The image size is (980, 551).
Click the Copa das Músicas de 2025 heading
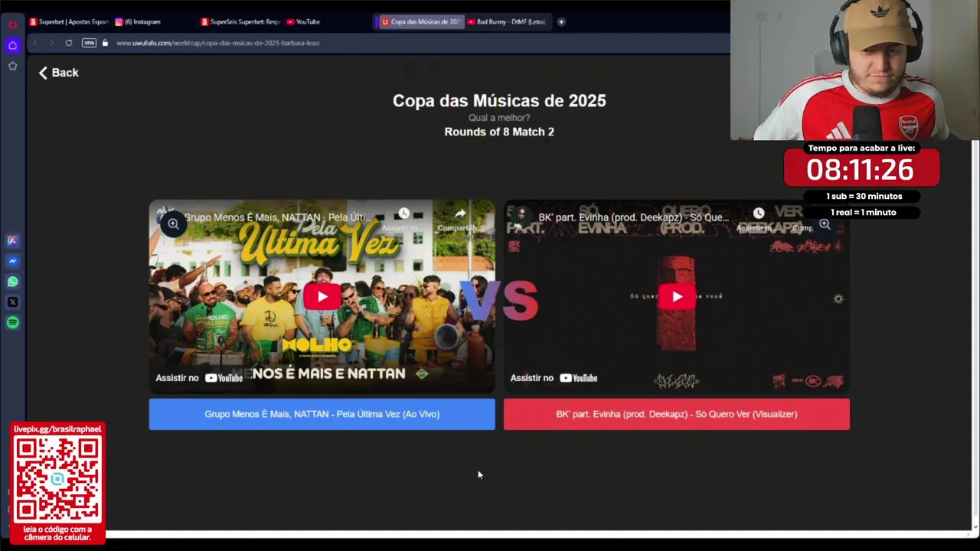pos(499,100)
